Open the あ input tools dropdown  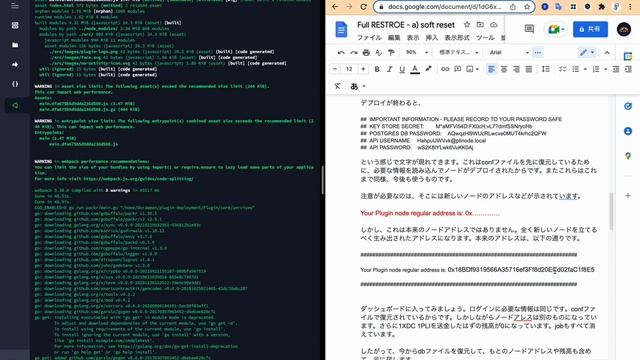358,86
